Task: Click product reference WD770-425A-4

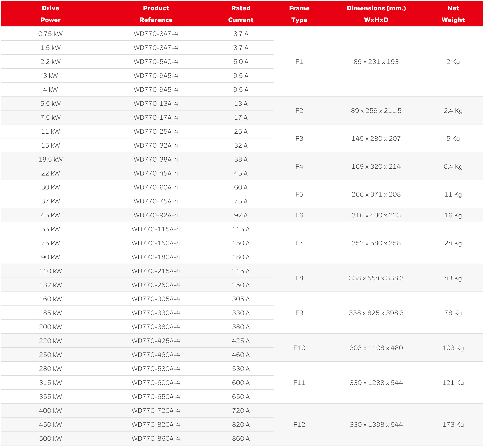Action: coord(156,341)
